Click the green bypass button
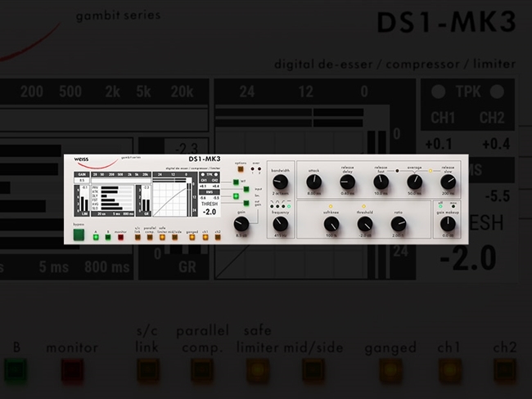The image size is (532, 399). pyautogui.click(x=79, y=235)
